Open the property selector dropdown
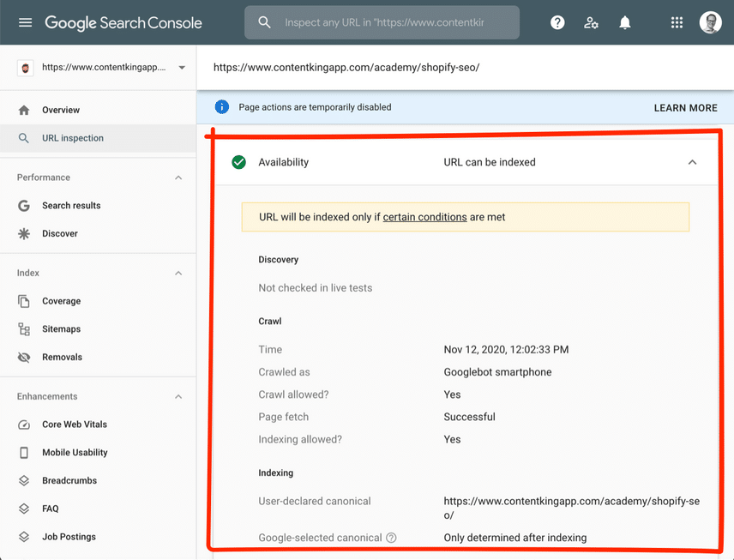The height and width of the screenshot is (560, 734). (x=182, y=68)
